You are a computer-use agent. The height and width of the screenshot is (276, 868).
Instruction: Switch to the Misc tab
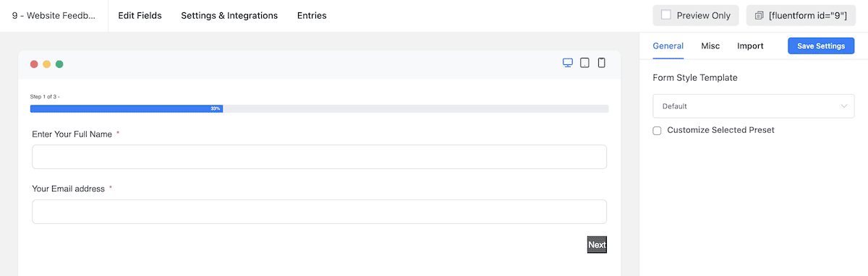(x=710, y=46)
